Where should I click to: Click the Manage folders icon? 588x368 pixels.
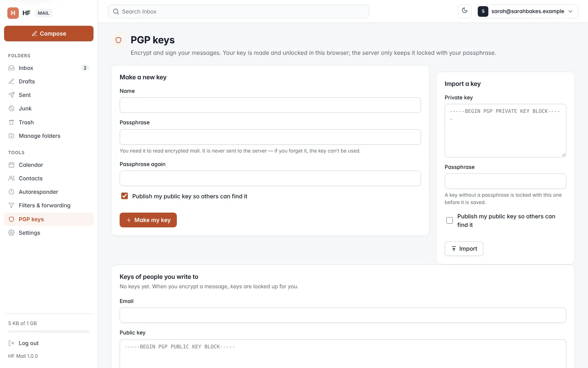click(x=11, y=136)
